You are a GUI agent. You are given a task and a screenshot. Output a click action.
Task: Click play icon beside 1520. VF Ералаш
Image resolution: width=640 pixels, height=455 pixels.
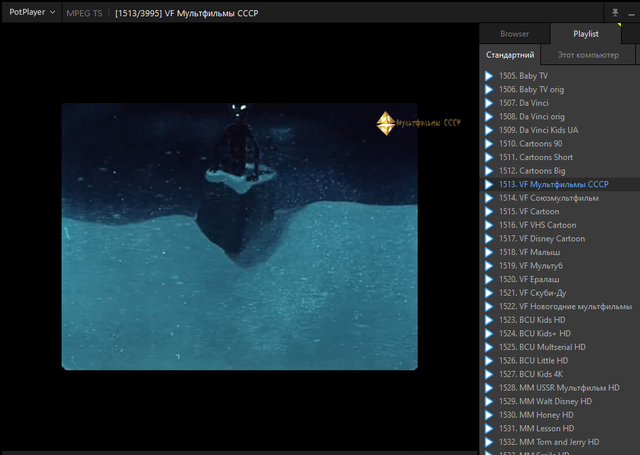coord(489,279)
